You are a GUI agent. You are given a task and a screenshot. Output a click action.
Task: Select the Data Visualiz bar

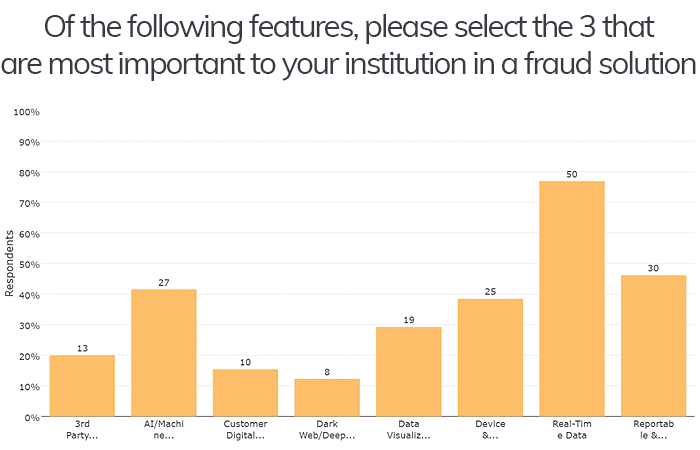409,372
